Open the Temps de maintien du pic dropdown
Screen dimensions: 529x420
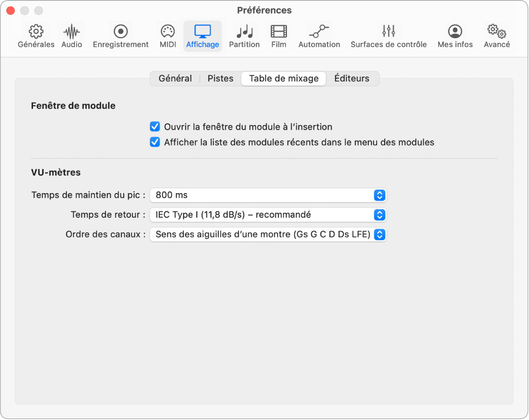[268, 195]
